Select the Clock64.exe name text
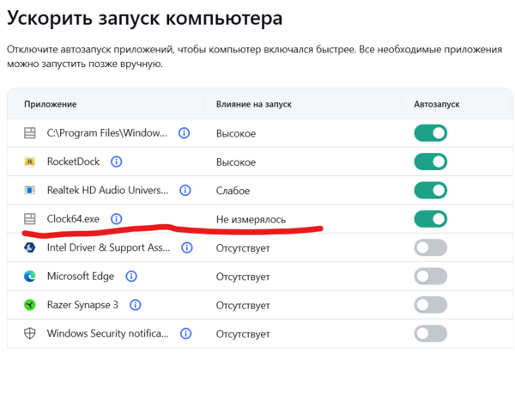This screenshot has width=515, height=420. tap(73, 219)
